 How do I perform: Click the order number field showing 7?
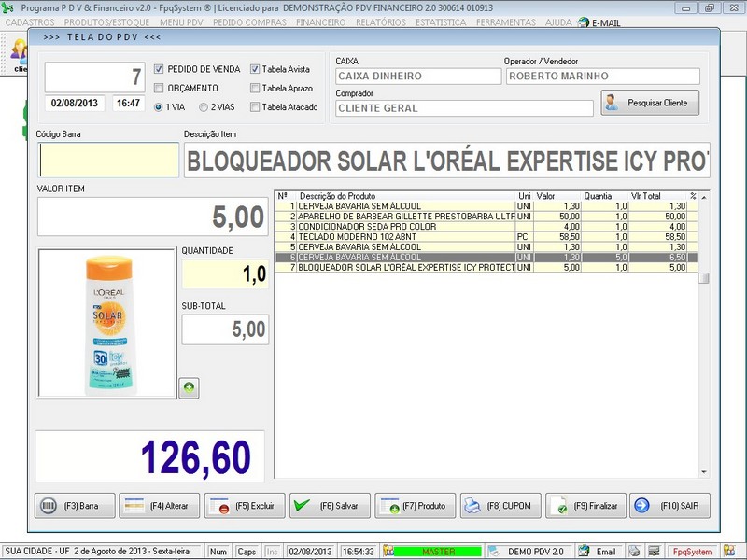tap(95, 77)
